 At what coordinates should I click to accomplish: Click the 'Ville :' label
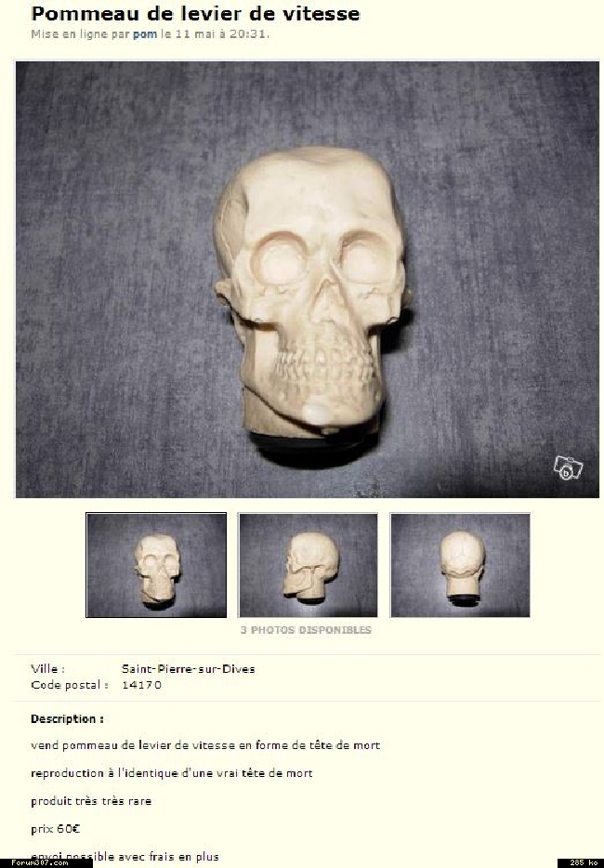47,669
